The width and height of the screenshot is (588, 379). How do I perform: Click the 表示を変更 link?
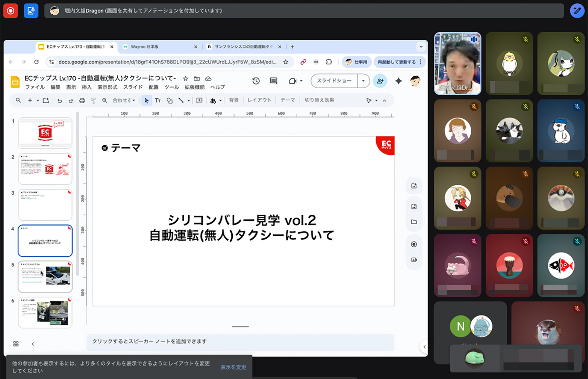(233, 367)
